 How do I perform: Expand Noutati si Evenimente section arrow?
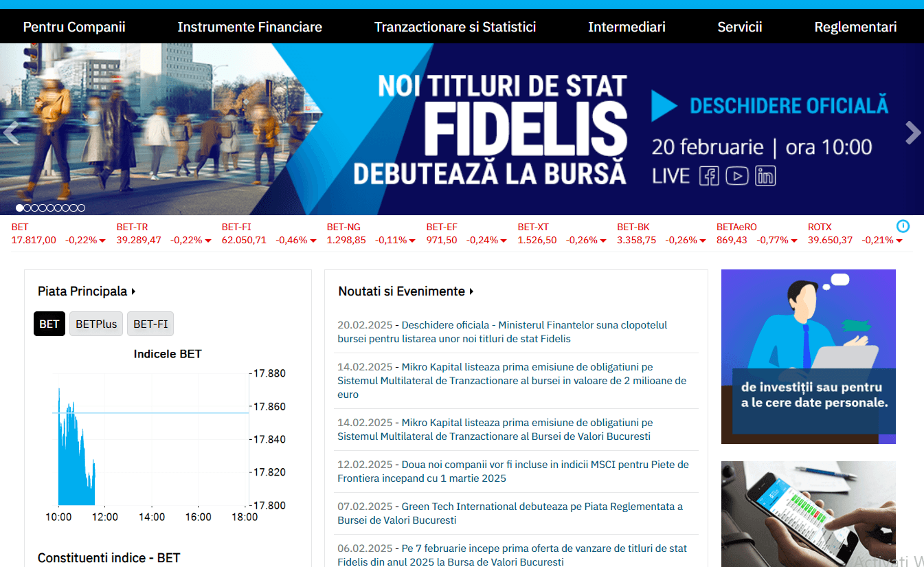pyautogui.click(x=471, y=291)
